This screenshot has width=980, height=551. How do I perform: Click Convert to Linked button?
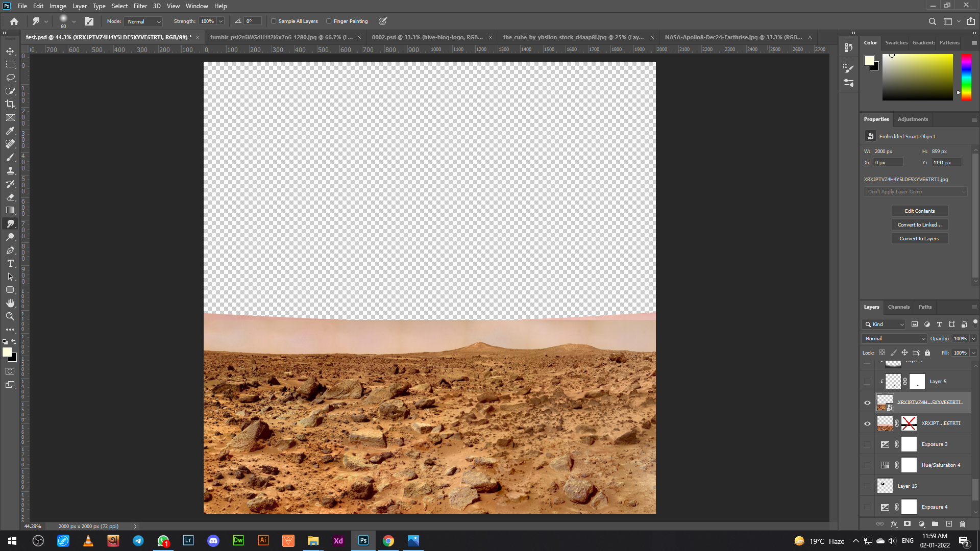point(919,224)
